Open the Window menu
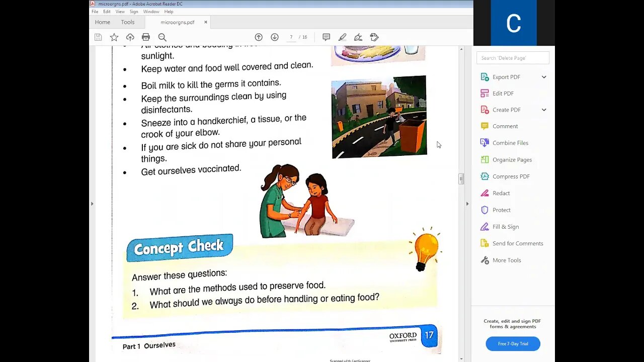This screenshot has height=362, width=644. point(151,12)
